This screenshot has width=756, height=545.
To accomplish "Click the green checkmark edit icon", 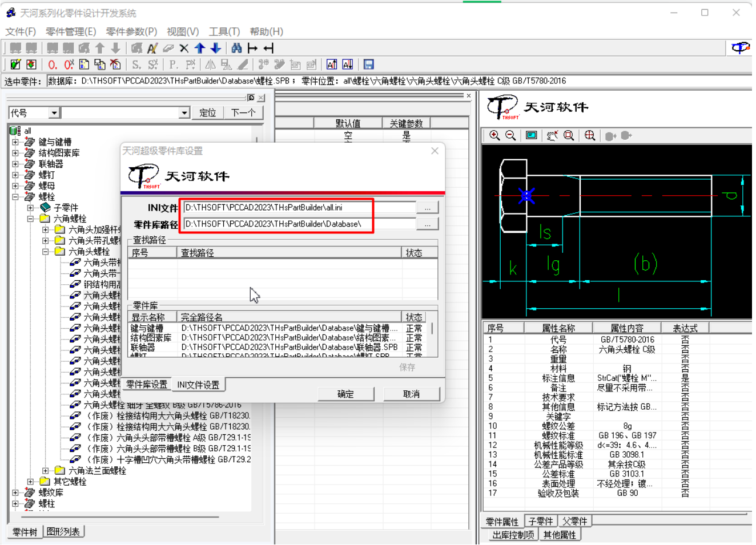I will [x=16, y=64].
